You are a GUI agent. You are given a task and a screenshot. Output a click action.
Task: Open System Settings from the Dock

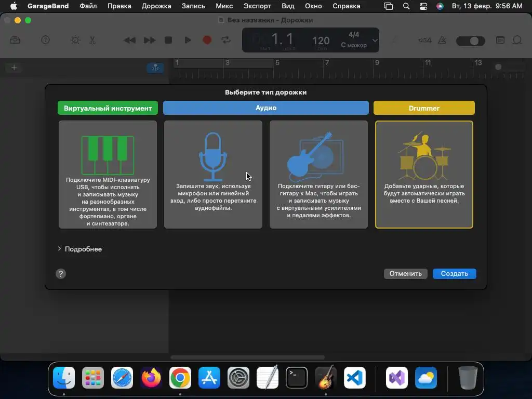coord(238,378)
